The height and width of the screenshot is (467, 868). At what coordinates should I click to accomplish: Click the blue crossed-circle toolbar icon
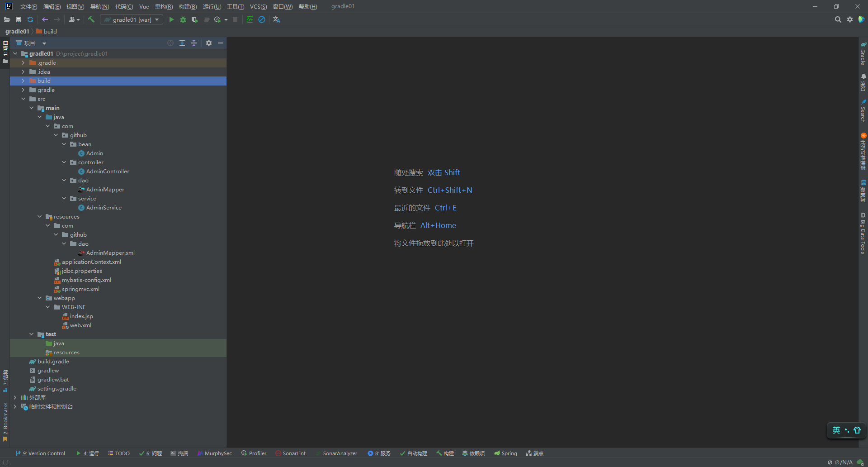pyautogui.click(x=262, y=19)
